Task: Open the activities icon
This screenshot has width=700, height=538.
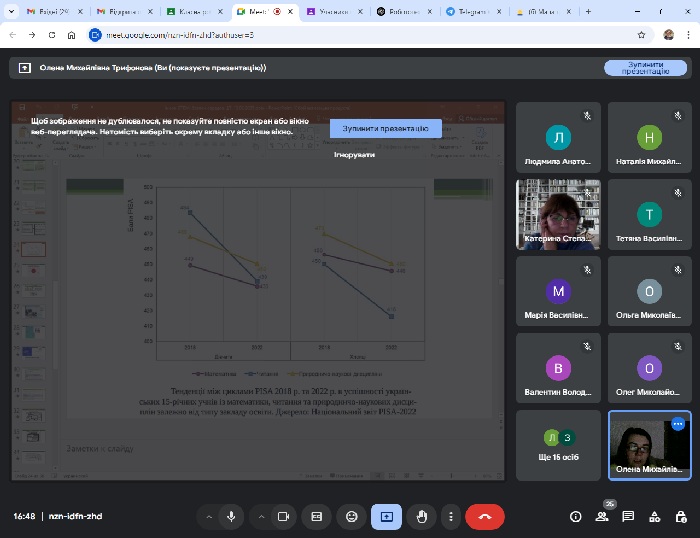Action: tap(654, 516)
